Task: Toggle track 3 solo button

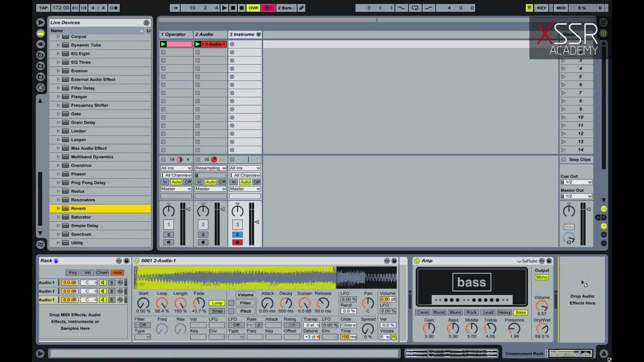Action: (x=237, y=235)
